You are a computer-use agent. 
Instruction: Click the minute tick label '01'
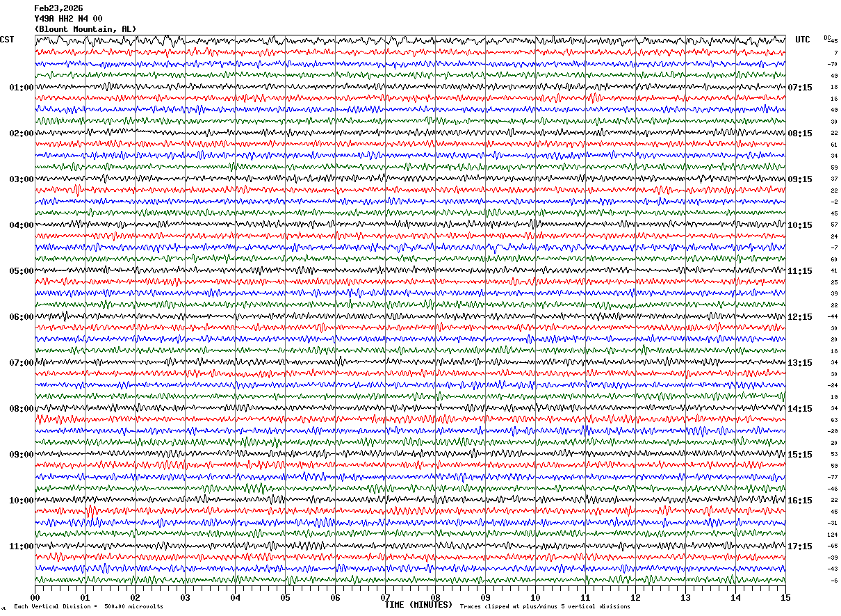pyautogui.click(x=85, y=597)
